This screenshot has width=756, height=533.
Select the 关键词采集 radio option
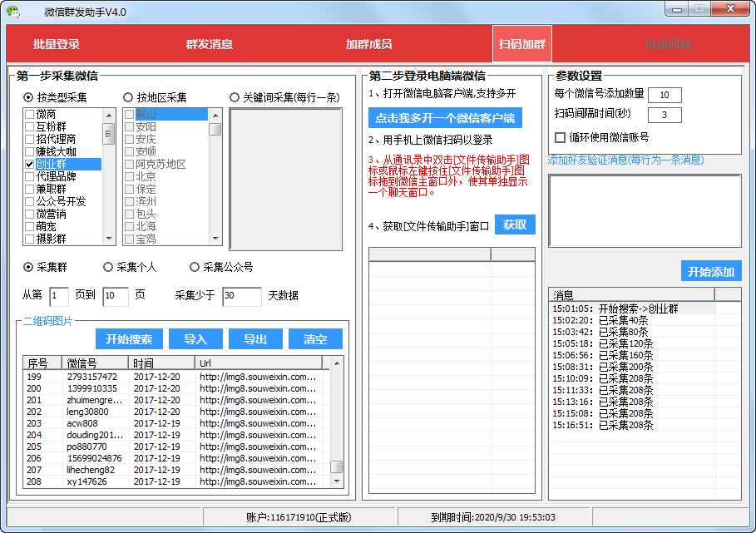click(x=235, y=98)
